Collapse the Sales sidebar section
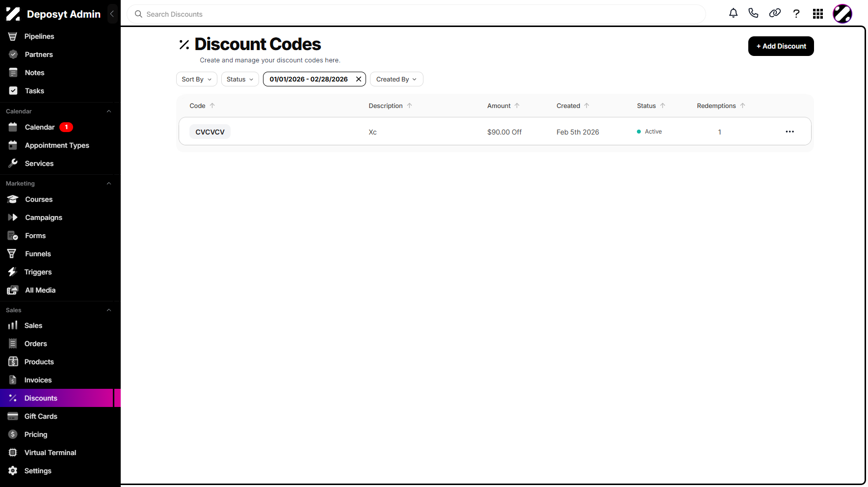 click(x=109, y=310)
